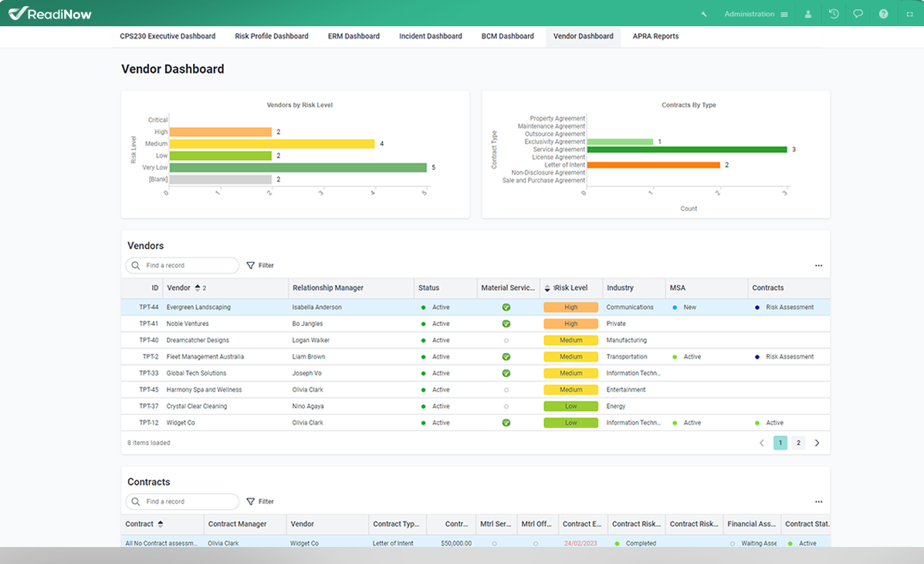Open Vendors section three-dot options menu
924x564 pixels.
point(818,266)
